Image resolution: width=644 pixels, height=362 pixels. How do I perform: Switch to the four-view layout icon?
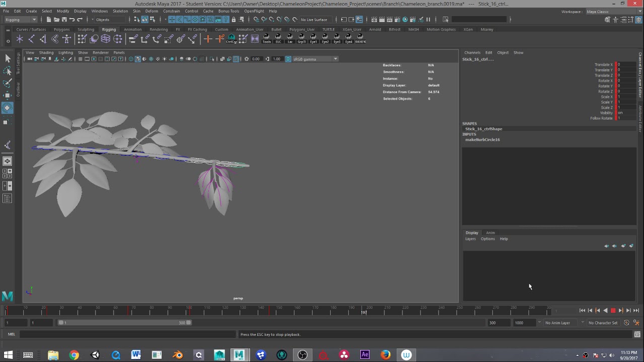tap(7, 173)
